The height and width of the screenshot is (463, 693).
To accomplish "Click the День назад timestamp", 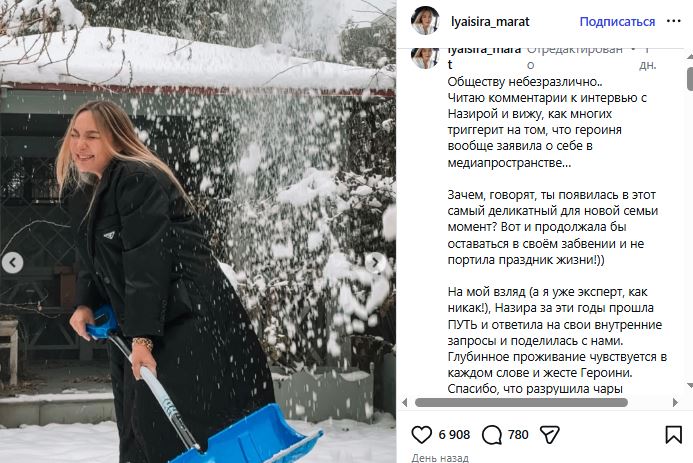I will 440,458.
